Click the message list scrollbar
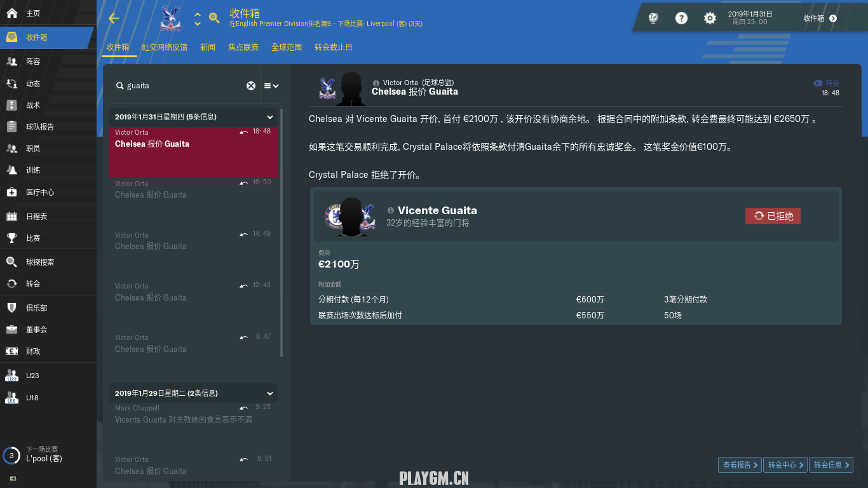 pyautogui.click(x=281, y=241)
